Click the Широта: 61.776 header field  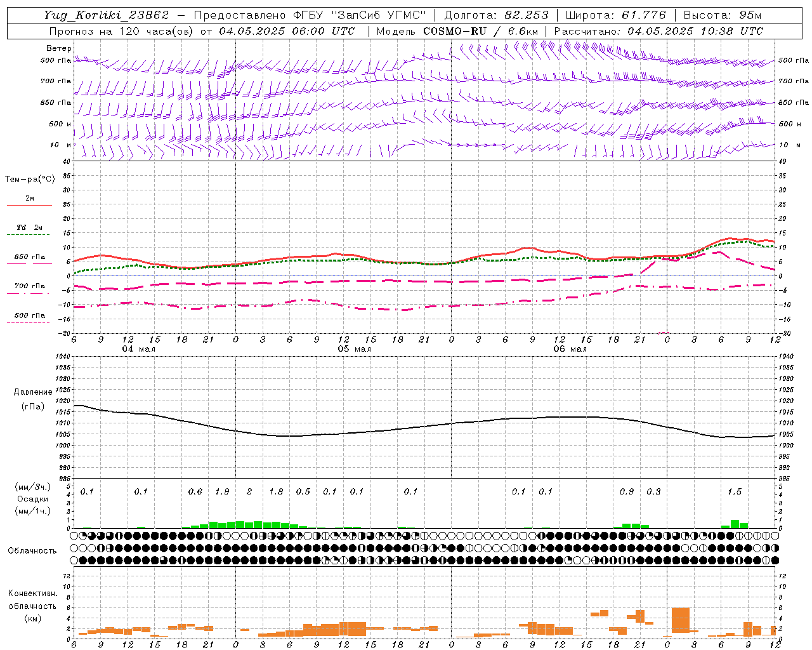coord(615,15)
